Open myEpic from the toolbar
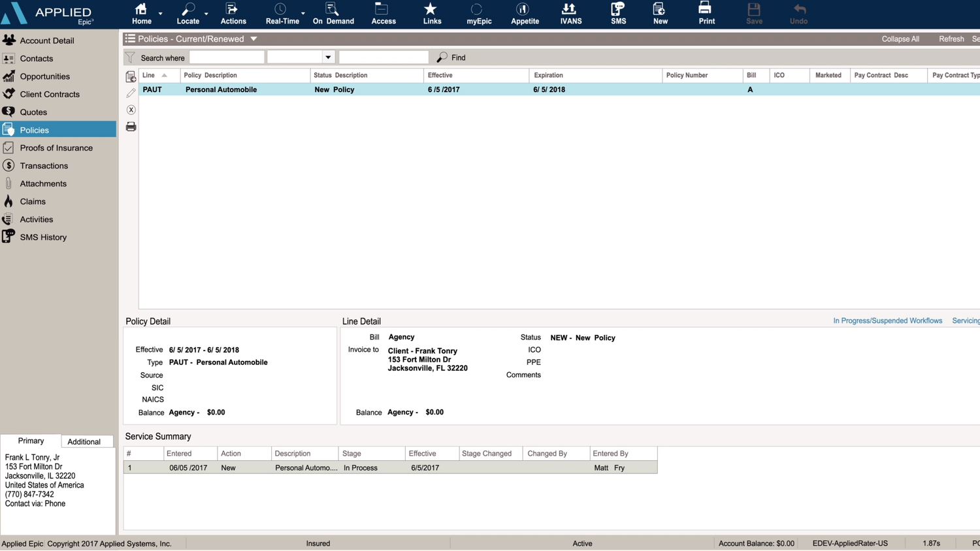This screenshot has height=551, width=980. coord(479,13)
